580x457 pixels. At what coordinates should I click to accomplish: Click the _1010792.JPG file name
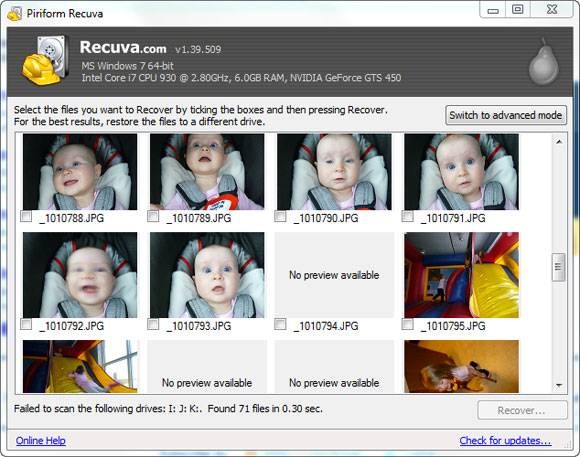pos(71,326)
